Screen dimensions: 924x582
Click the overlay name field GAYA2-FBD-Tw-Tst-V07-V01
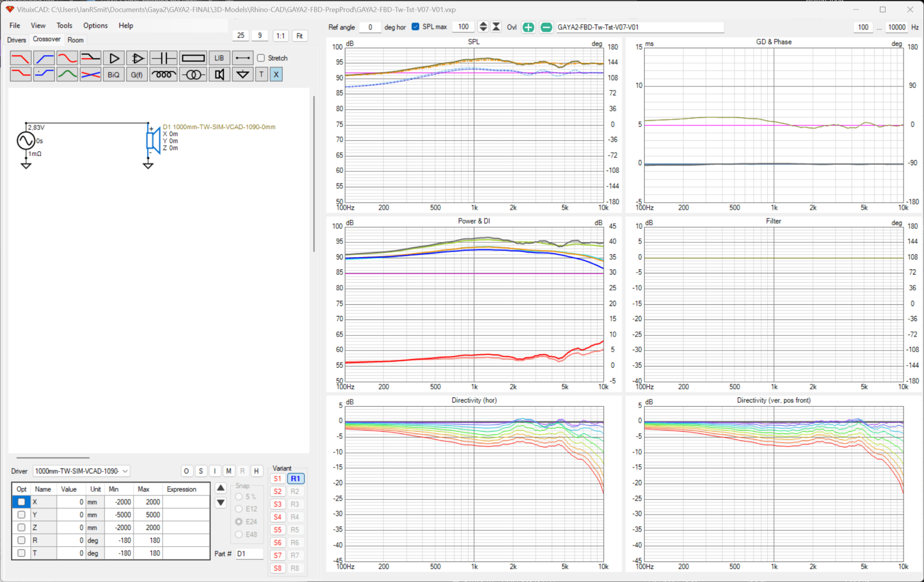click(640, 27)
